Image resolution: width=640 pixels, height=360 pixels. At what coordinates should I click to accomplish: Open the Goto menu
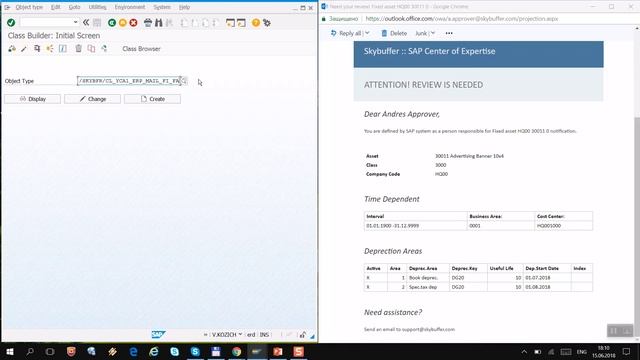point(74,7)
